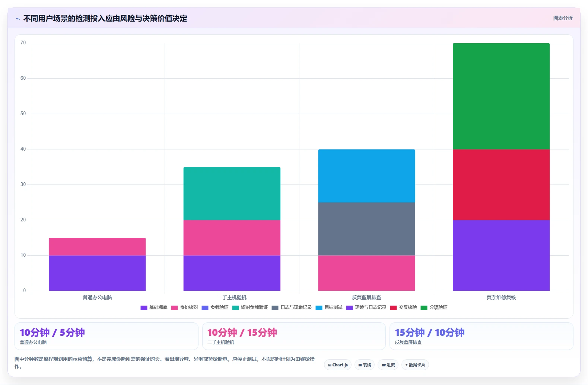Click the red middle segment of 复杂维修复核 bar

[501, 184]
